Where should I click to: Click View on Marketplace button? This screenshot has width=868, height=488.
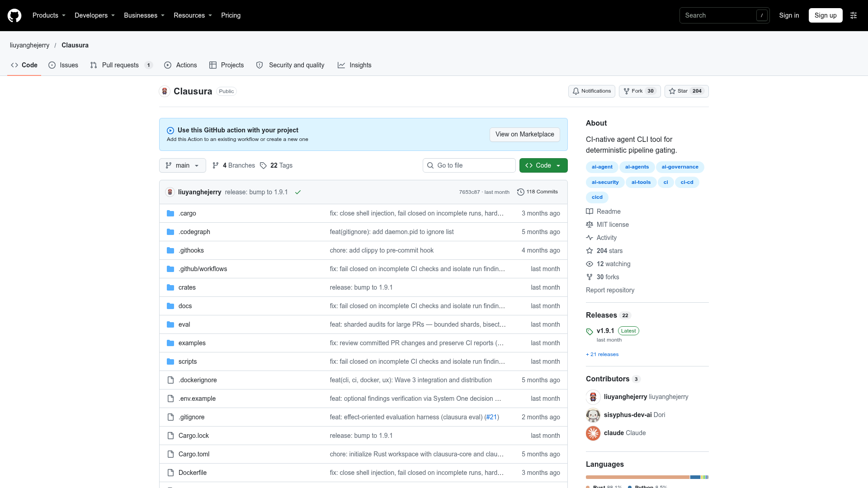tap(525, 134)
